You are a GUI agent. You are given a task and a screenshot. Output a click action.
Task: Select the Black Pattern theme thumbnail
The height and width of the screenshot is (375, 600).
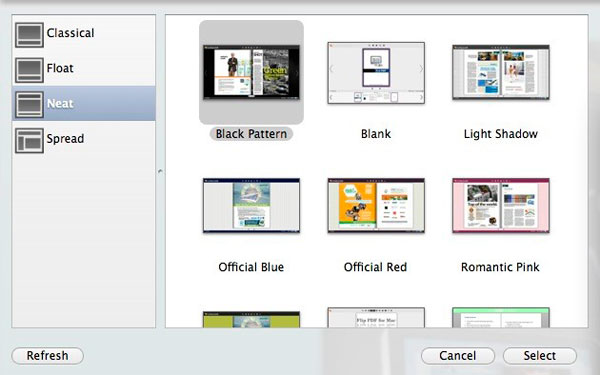[x=251, y=72]
